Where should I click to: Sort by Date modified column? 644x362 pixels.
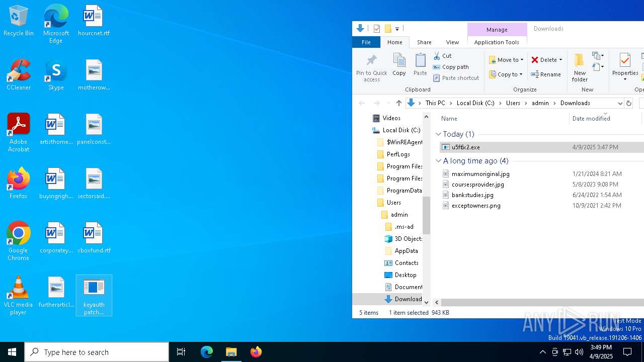click(x=605, y=119)
